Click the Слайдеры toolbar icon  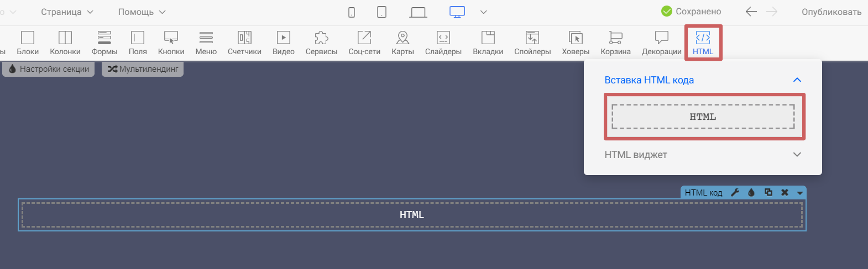443,43
